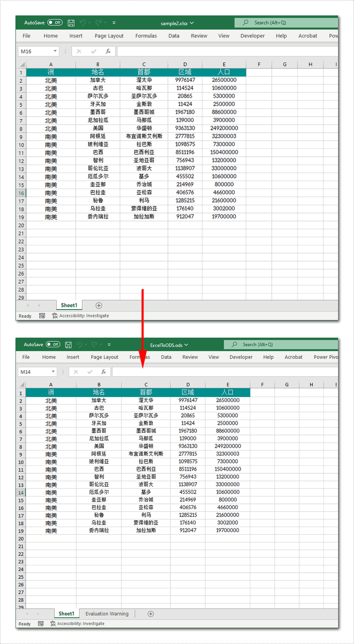This screenshot has height=644, width=354.
Task: Open Home tab in ExcelToODS.ods window
Action: coord(49,357)
